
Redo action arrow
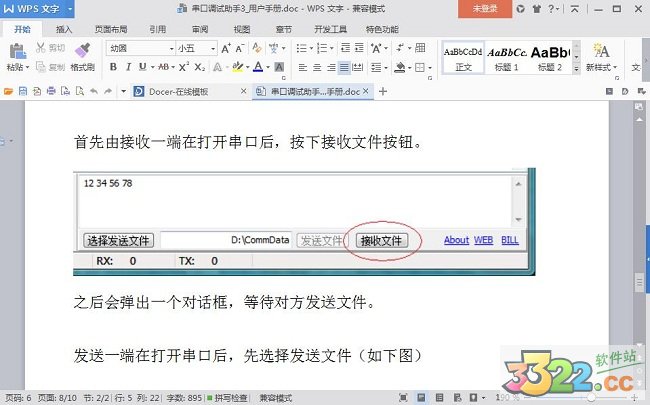[108, 91]
